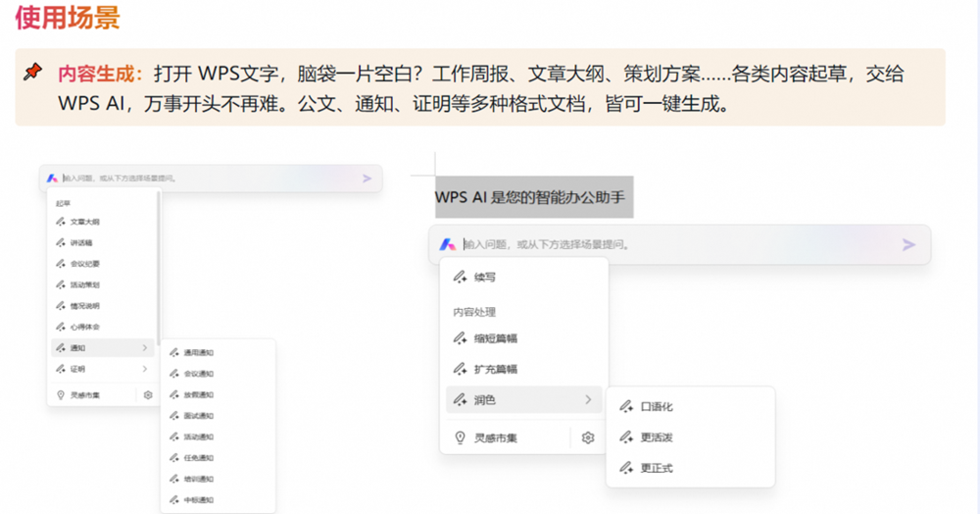
Task: Choose the 证明 menu entry
Action: click(x=103, y=369)
